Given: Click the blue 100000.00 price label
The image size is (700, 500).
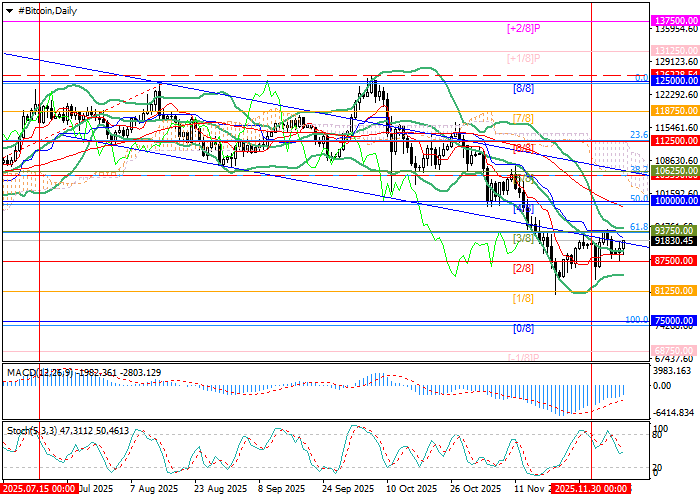Looking at the screenshot, I should [x=673, y=201].
